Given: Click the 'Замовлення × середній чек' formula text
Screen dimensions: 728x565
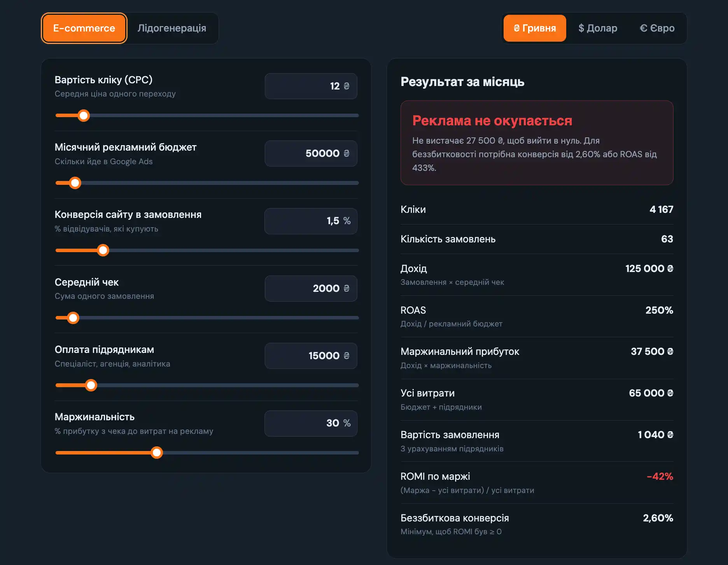Looking at the screenshot, I should pyautogui.click(x=452, y=282).
